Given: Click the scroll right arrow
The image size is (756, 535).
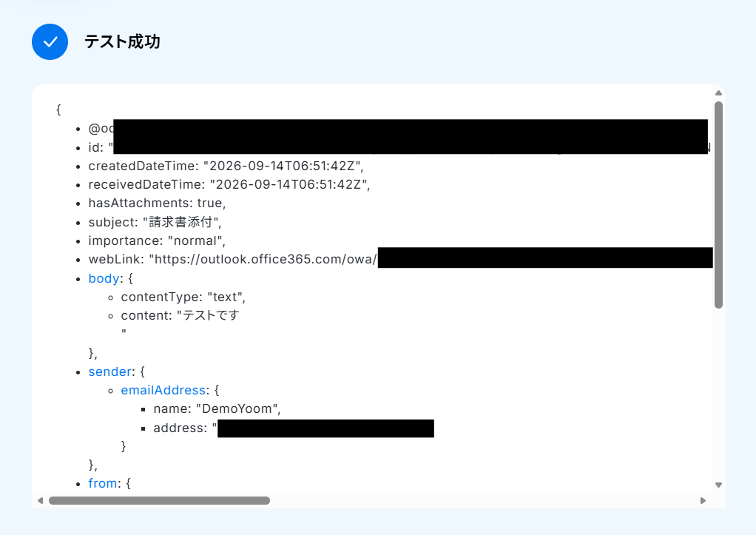Looking at the screenshot, I should 703,501.
